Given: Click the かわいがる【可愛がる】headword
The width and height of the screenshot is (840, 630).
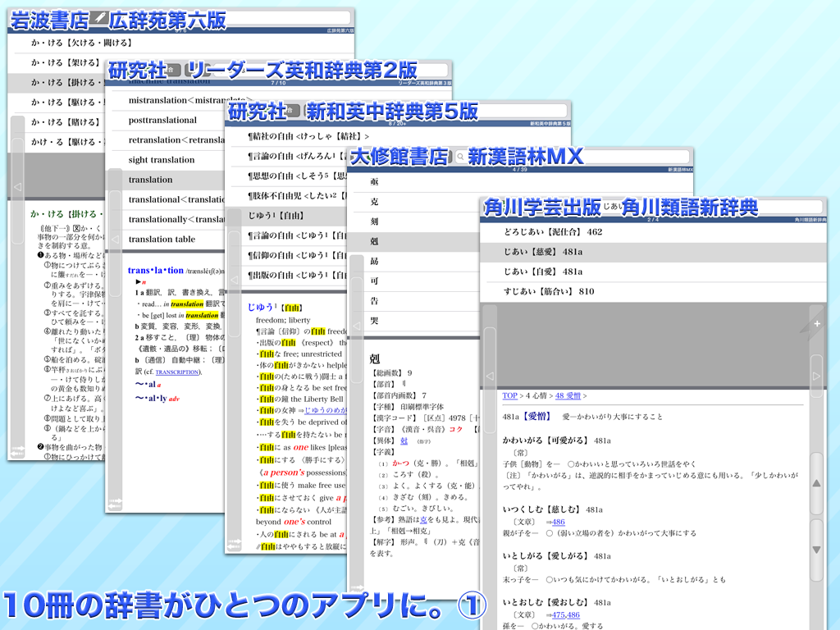Looking at the screenshot, I should tap(545, 441).
